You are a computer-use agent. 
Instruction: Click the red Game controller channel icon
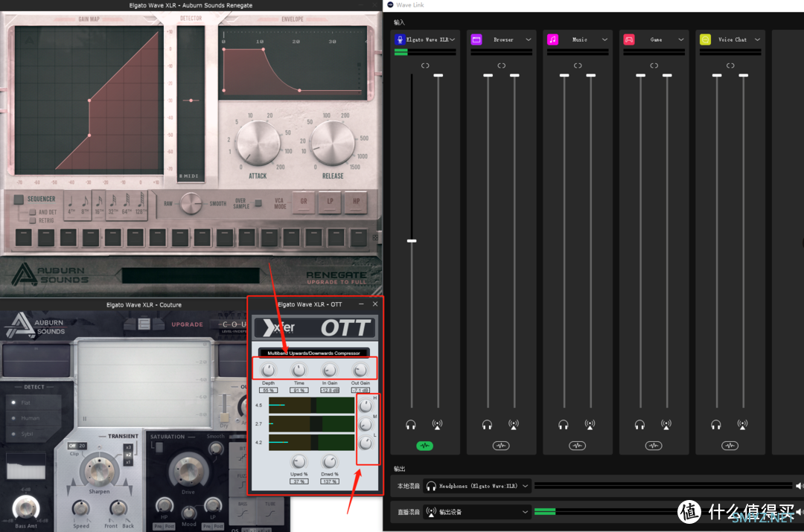(629, 39)
